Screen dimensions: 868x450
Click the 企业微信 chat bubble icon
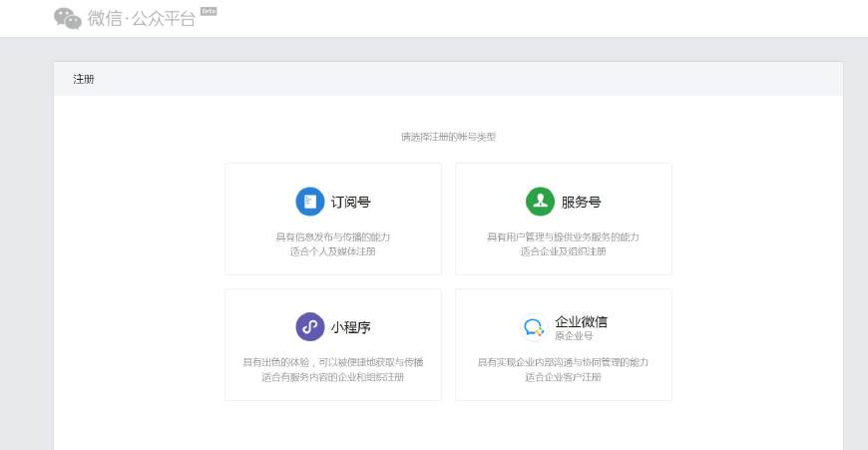point(534,326)
